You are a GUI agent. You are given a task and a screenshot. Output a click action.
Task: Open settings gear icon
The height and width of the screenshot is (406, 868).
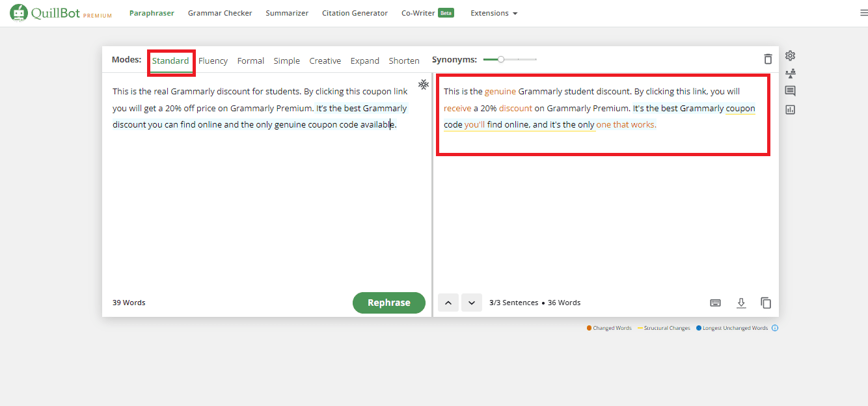click(x=791, y=56)
